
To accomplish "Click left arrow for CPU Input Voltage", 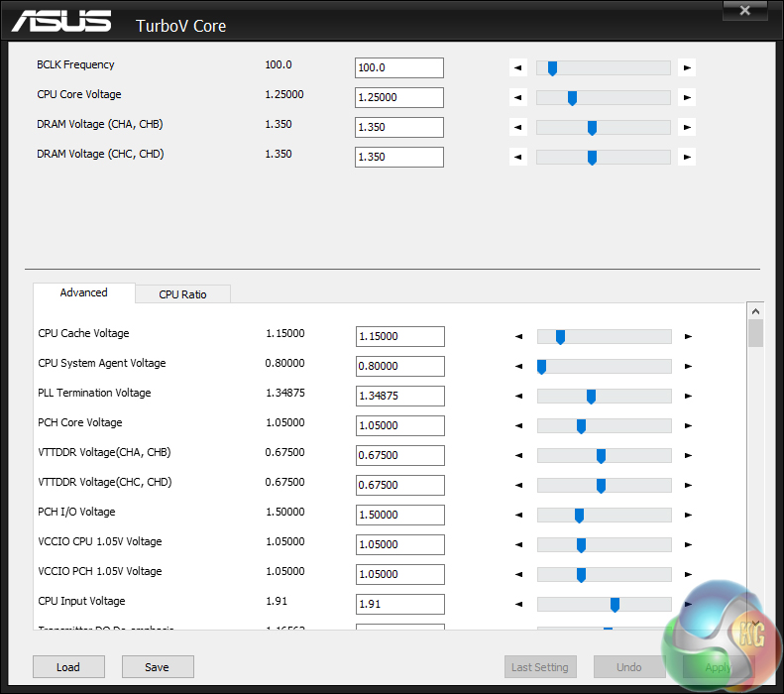I will point(518,605).
